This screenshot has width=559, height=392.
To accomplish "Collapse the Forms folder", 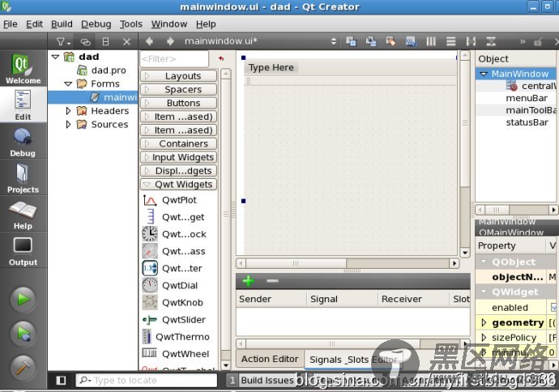I will pyautogui.click(x=68, y=84).
